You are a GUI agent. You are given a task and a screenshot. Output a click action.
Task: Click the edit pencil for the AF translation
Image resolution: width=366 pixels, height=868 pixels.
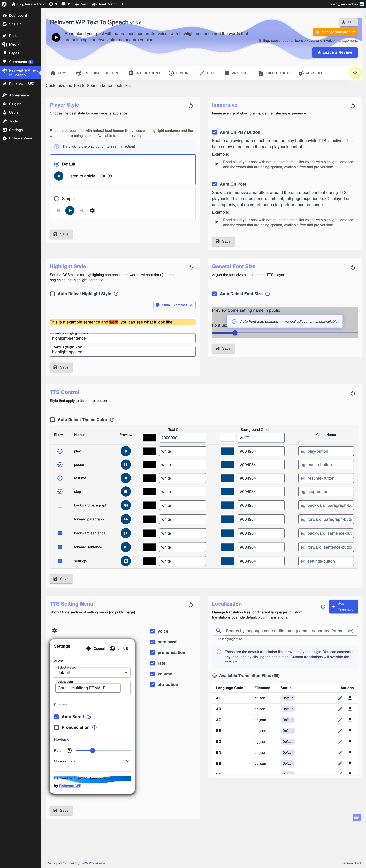(x=340, y=698)
